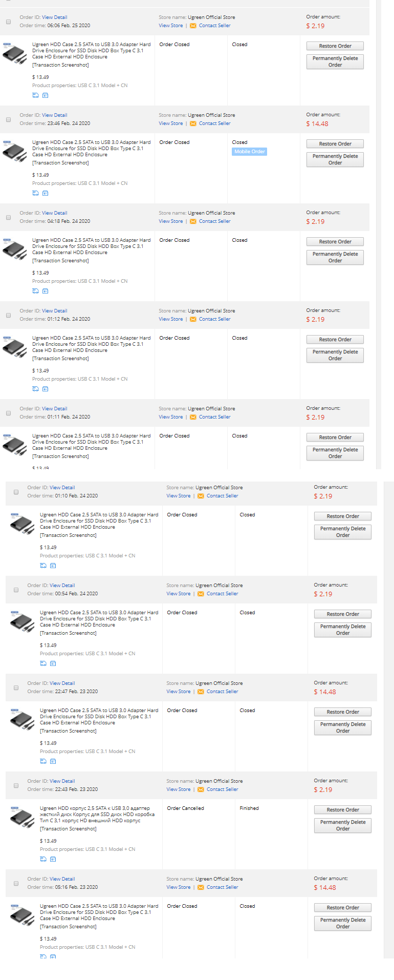Click return-arrow icon under the 22:47 Feb. 23 product
394x980 pixels.
click(x=53, y=761)
